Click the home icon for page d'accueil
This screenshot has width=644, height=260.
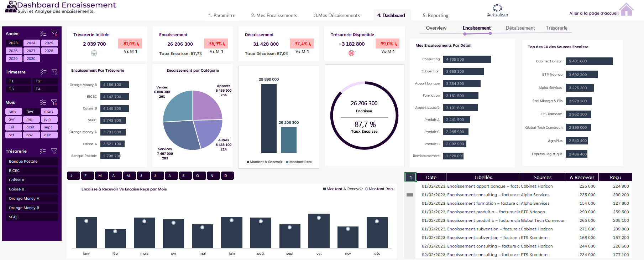(x=626, y=9)
